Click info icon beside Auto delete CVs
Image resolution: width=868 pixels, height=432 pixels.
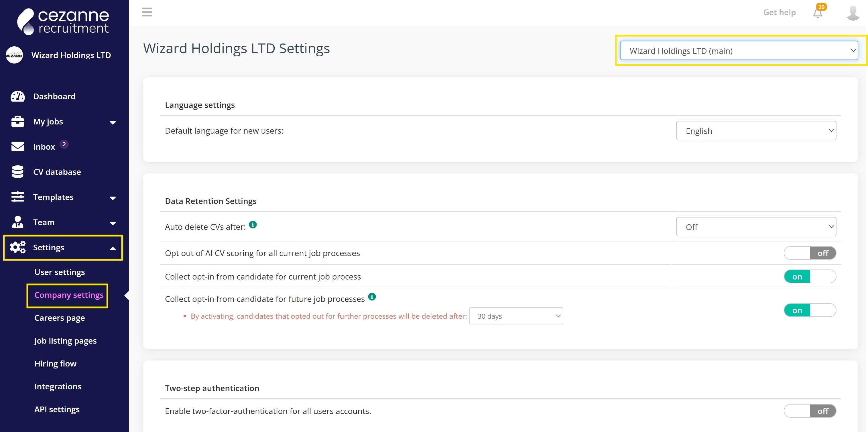tap(253, 225)
